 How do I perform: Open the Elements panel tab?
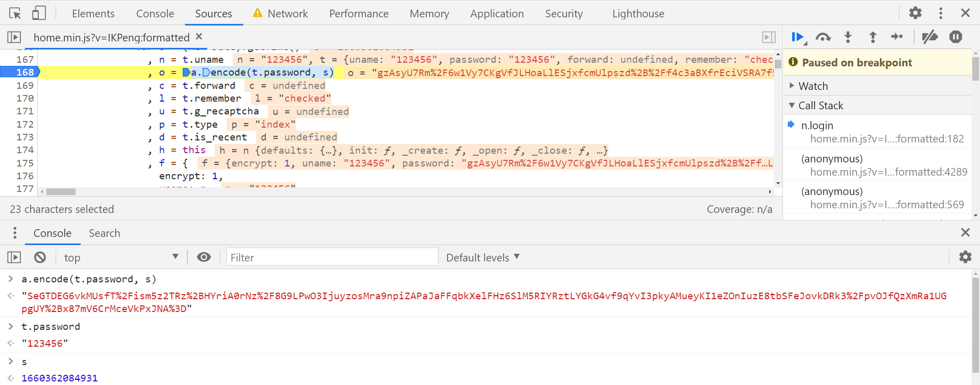click(93, 14)
